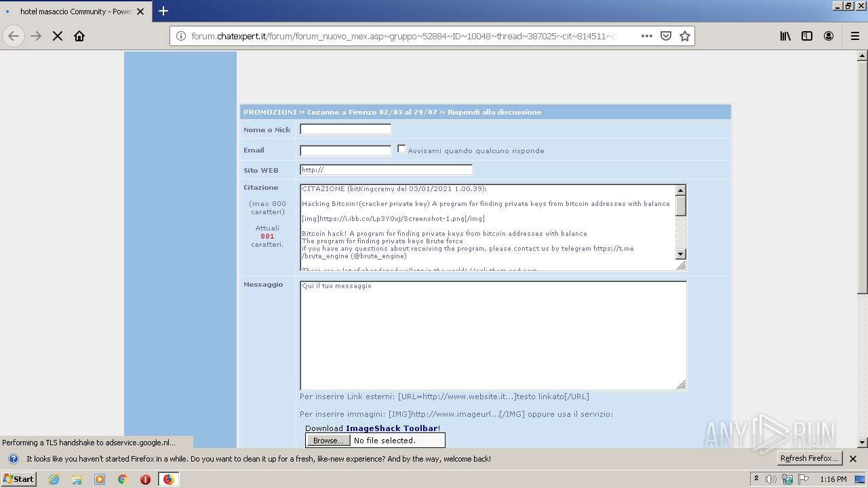Click the Messaggio text area
This screenshot has height=488, width=868.
click(x=493, y=335)
